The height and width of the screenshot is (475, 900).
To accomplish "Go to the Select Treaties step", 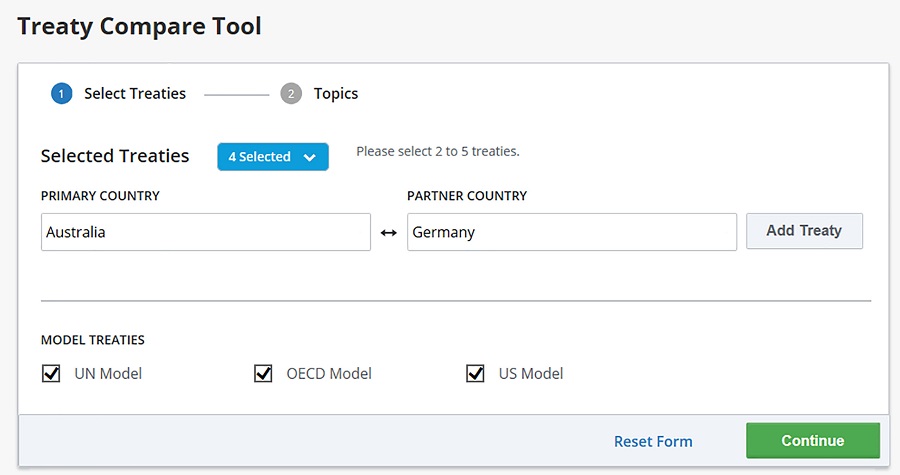I will (135, 94).
